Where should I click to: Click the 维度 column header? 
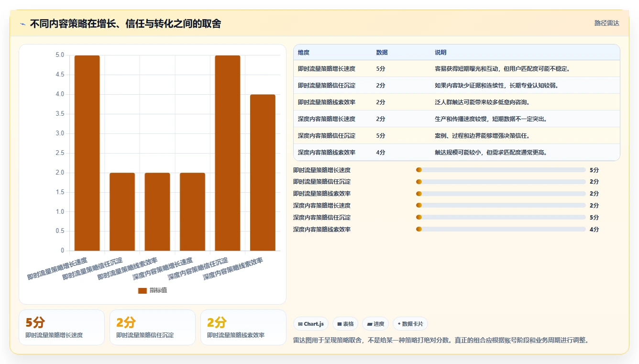click(x=304, y=53)
